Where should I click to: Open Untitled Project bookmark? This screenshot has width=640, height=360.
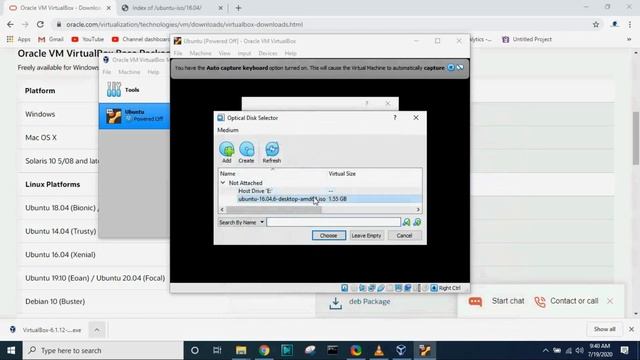pyautogui.click(x=527, y=39)
